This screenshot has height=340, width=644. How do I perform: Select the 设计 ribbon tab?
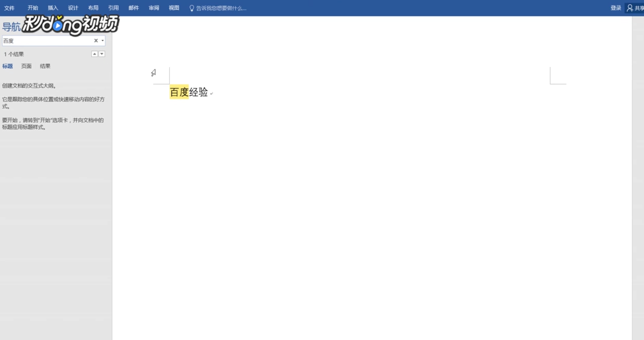pyautogui.click(x=73, y=8)
